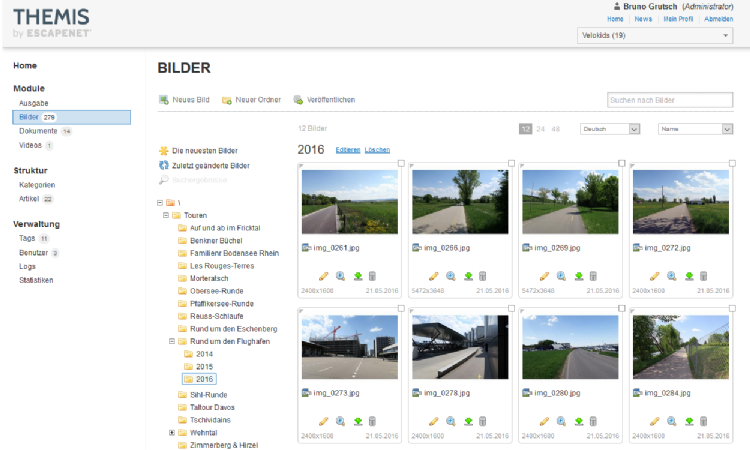750x450 pixels.
Task: Select the checkbox on img_0269.jpg card
Action: point(622,164)
